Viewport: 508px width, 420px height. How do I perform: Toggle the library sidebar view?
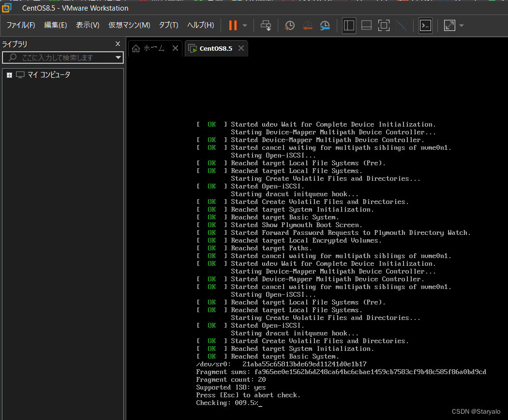349,25
